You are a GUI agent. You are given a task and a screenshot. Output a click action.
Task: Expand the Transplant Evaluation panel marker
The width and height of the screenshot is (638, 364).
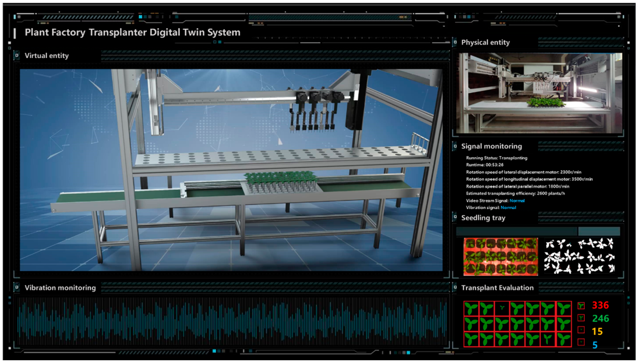pos(455,287)
